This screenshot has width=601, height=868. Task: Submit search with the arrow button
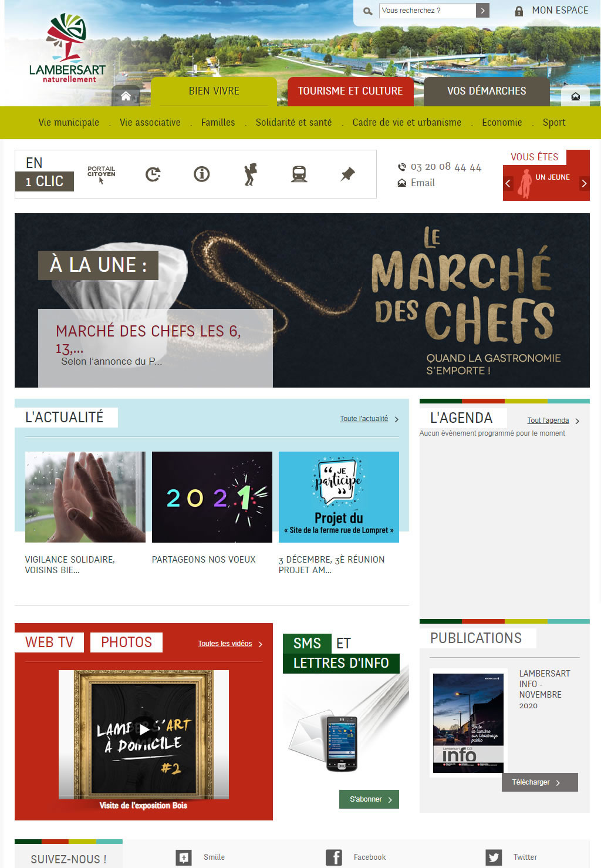point(482,11)
